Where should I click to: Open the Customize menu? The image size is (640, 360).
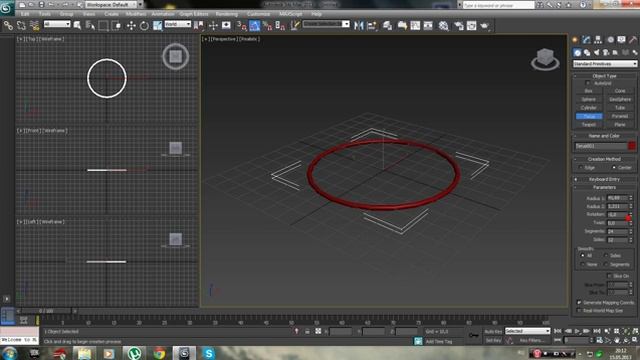pos(258,14)
